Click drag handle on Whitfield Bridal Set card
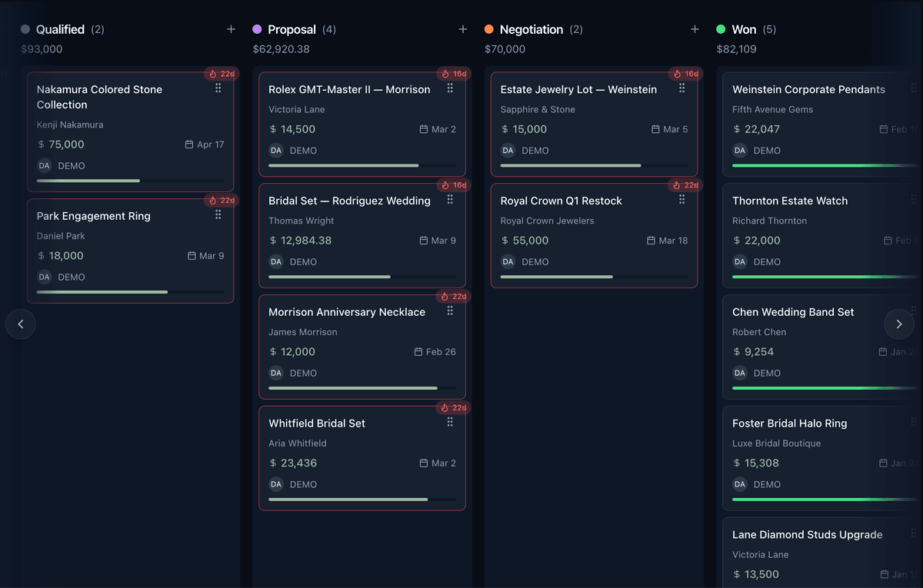The width and height of the screenshot is (923, 588). pos(450,422)
